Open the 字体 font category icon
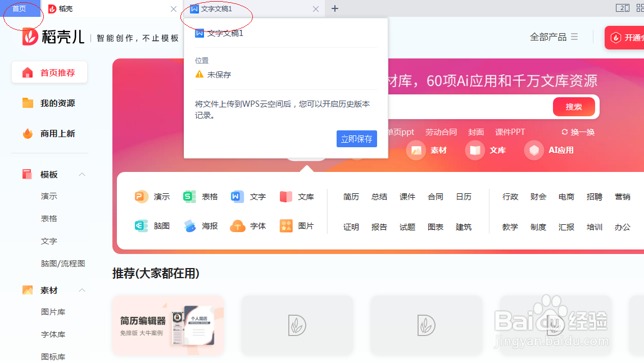This screenshot has height=363, width=644. [237, 226]
